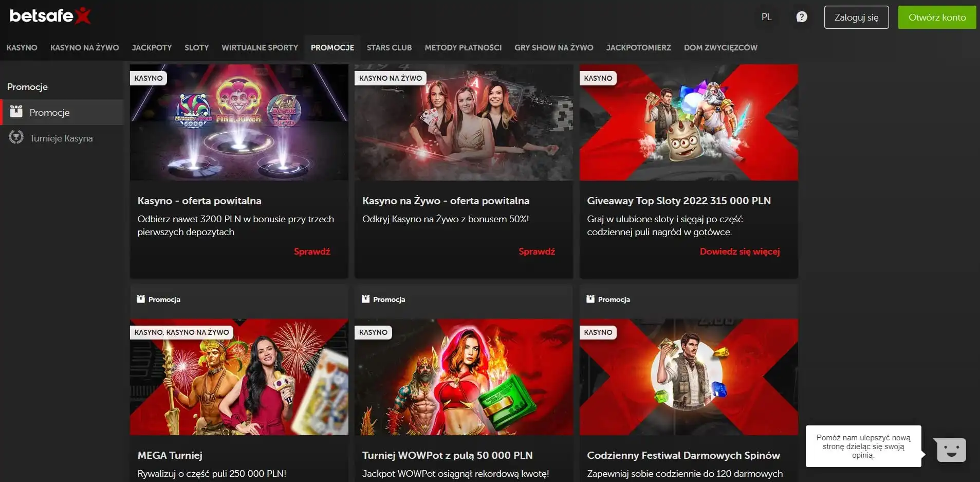The height and width of the screenshot is (482, 980).
Task: Click Sprawdź on Kasyno na Żywo welcome offer
Action: point(537,252)
